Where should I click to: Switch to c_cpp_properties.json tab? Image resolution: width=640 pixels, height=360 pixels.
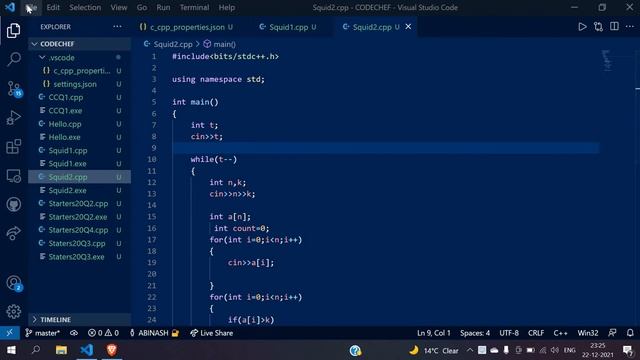point(186,27)
